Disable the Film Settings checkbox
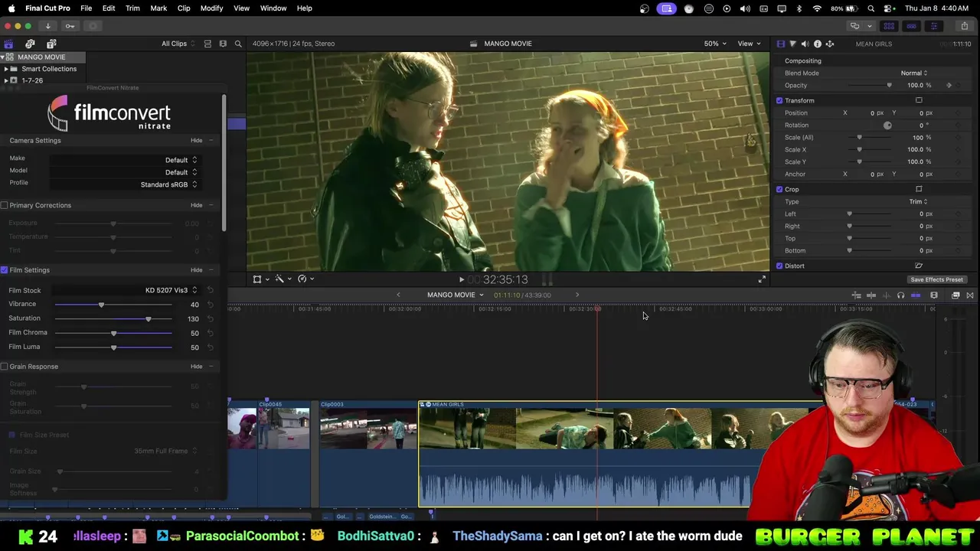Screen dimensions: 980x551 (5, 270)
